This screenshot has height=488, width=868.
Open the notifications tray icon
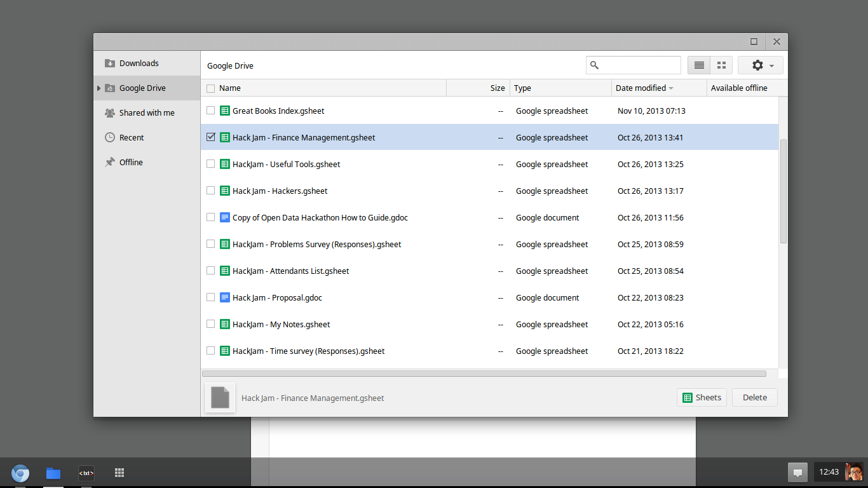pyautogui.click(x=797, y=472)
